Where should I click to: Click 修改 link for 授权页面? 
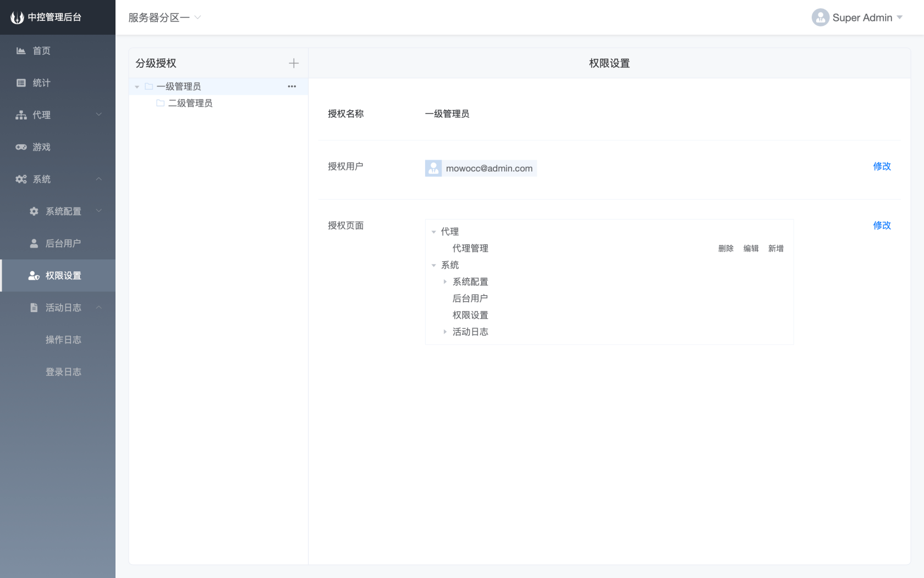(882, 225)
